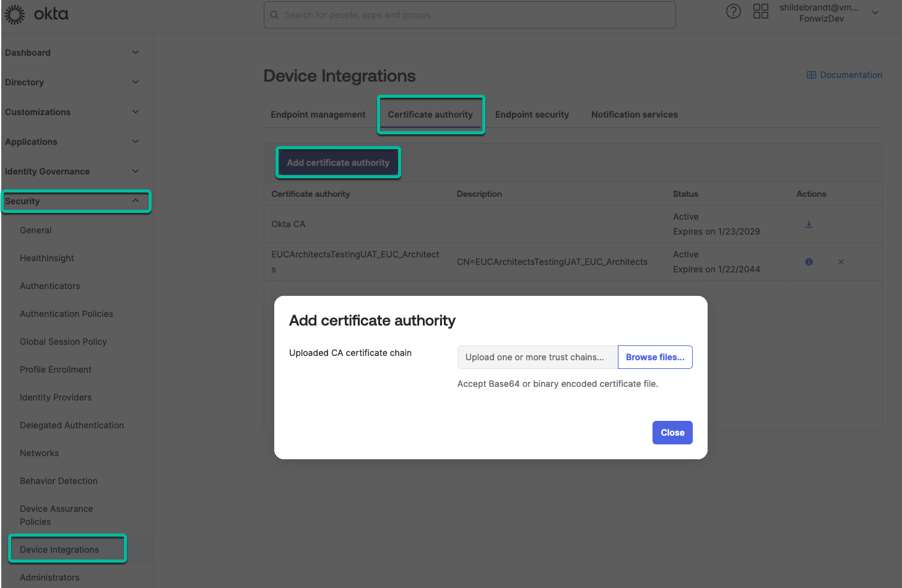
Task: Open the account dropdown for FonwizDev
Action: coord(875,12)
